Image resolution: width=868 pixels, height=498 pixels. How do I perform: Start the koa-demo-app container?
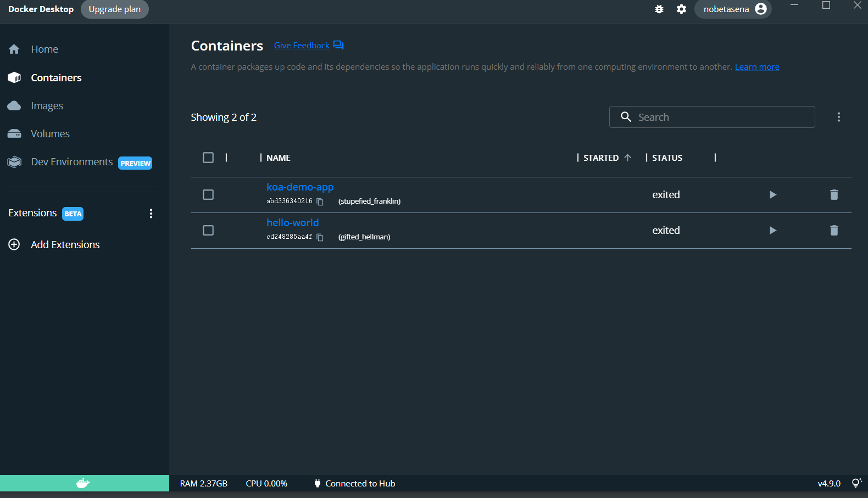tap(772, 195)
